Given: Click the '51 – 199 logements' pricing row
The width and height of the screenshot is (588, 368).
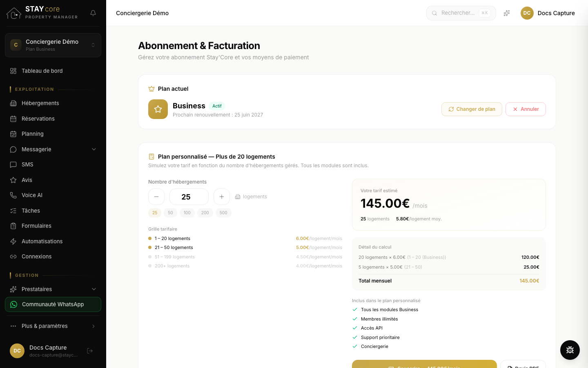Looking at the screenshot, I should coord(245,257).
